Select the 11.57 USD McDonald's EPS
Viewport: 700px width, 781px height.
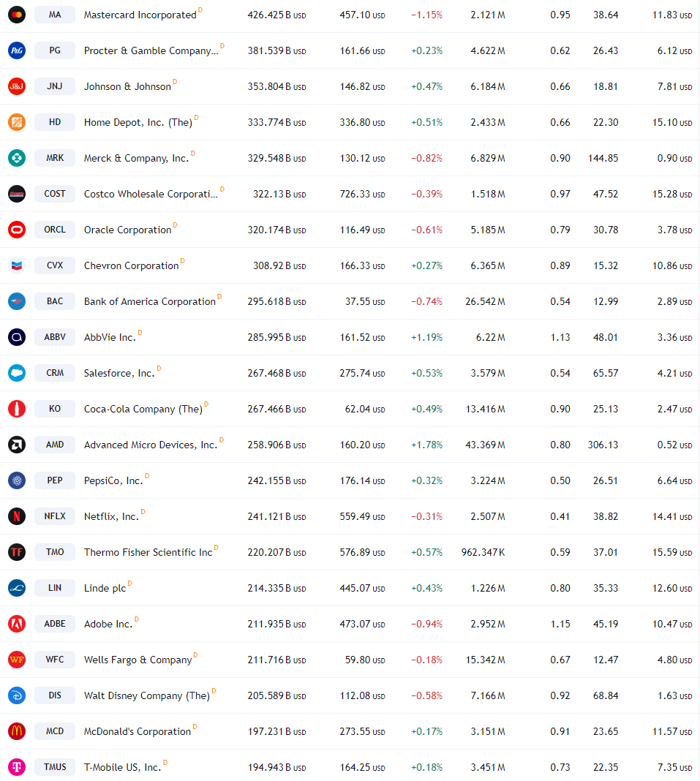672,732
